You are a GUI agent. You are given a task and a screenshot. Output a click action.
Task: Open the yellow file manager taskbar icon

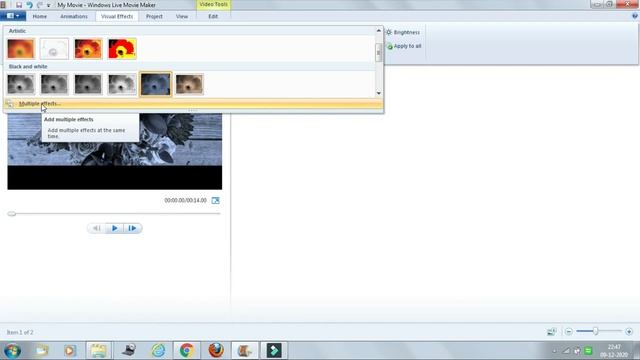point(98,351)
